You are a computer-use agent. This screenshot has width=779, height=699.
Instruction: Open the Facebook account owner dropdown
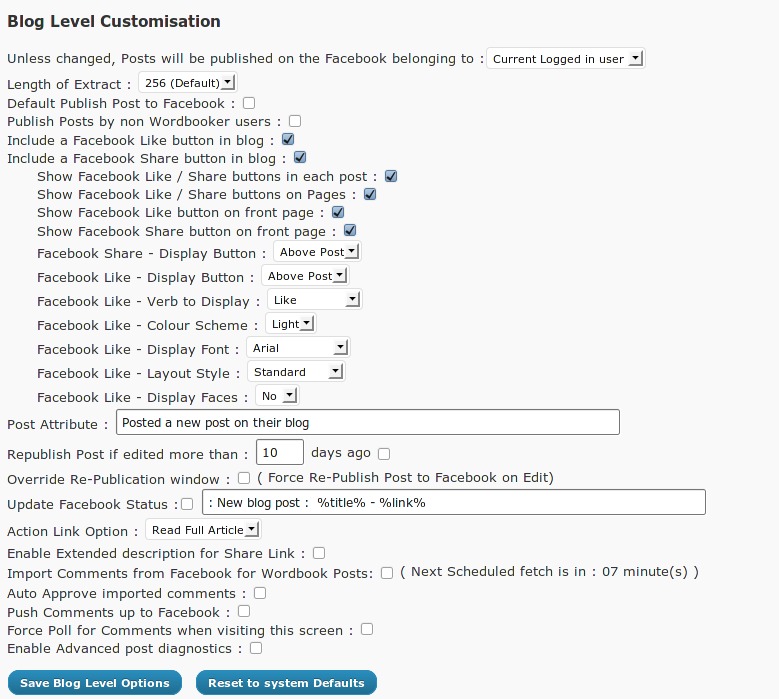(x=566, y=59)
